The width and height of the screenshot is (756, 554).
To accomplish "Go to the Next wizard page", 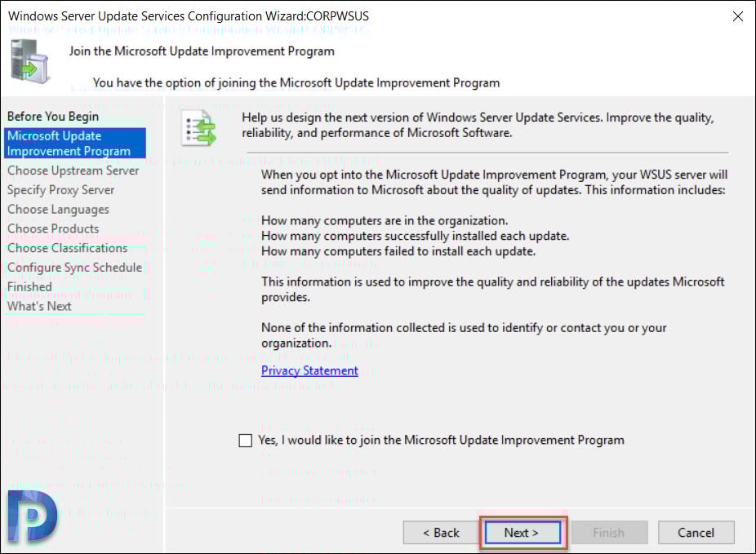I will pyautogui.click(x=523, y=532).
